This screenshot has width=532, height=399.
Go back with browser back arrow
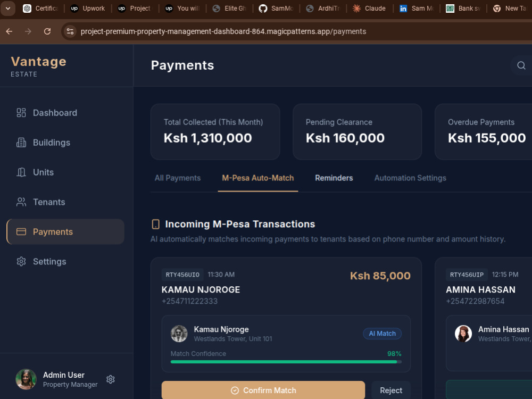[9, 31]
